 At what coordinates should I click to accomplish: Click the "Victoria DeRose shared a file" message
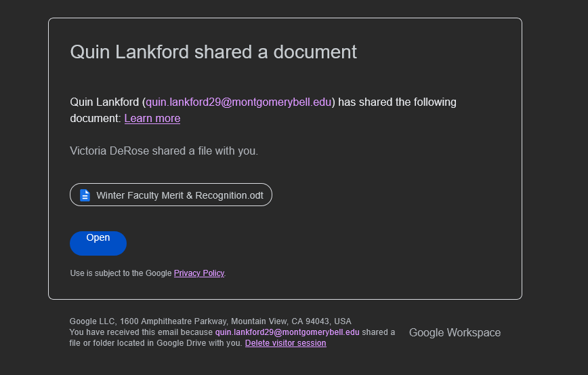tap(164, 151)
